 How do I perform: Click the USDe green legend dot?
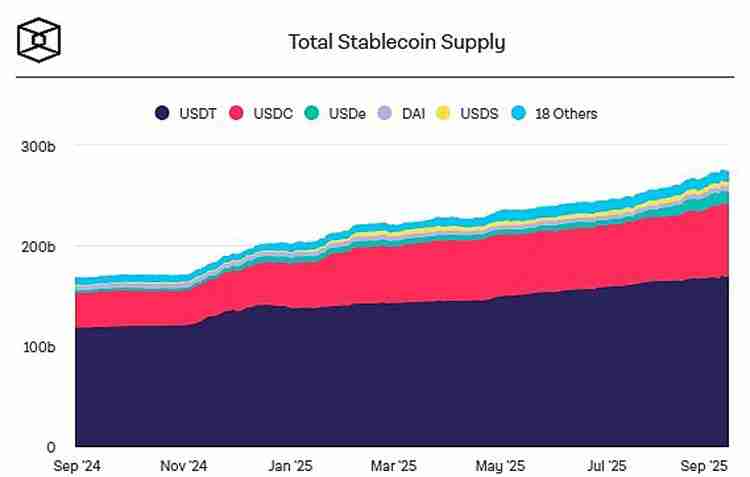[311, 113]
